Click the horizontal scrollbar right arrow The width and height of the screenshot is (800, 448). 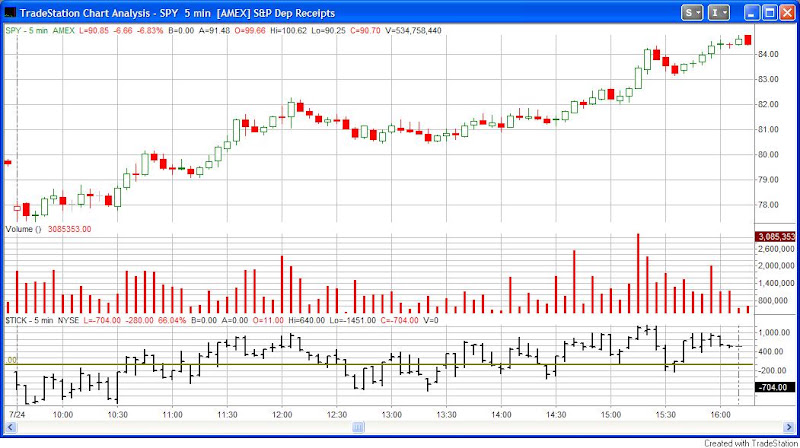tap(789, 427)
